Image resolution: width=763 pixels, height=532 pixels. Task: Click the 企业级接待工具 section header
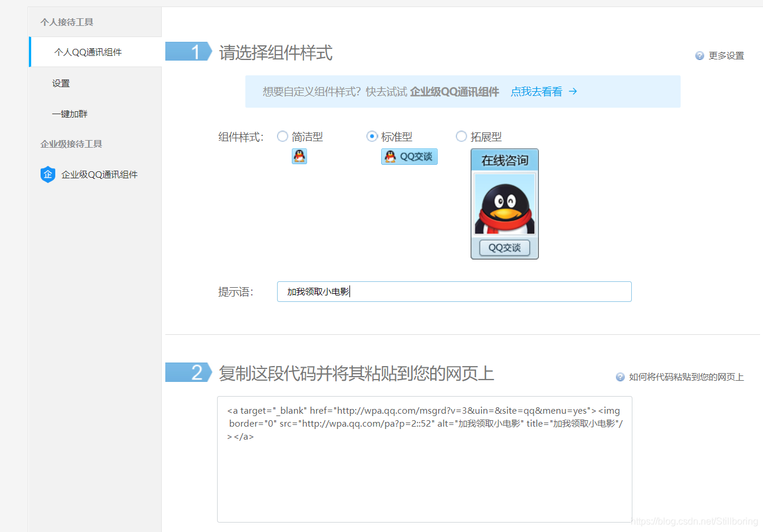point(71,144)
